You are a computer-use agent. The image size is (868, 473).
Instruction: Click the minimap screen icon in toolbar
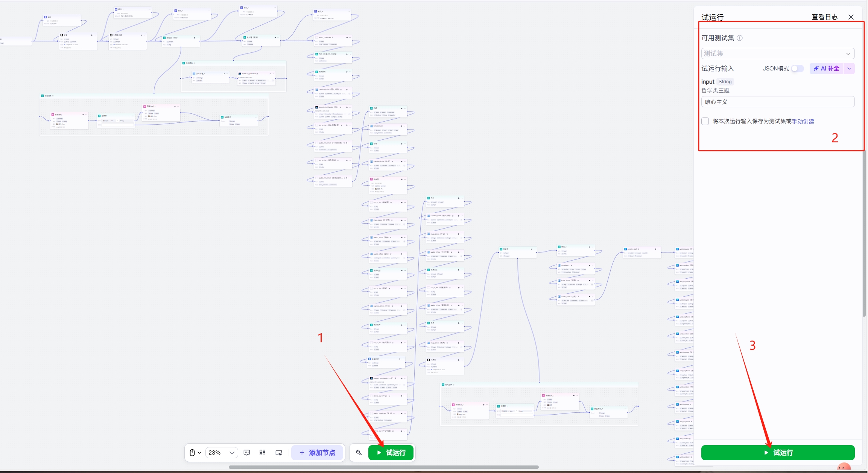pyautogui.click(x=279, y=453)
